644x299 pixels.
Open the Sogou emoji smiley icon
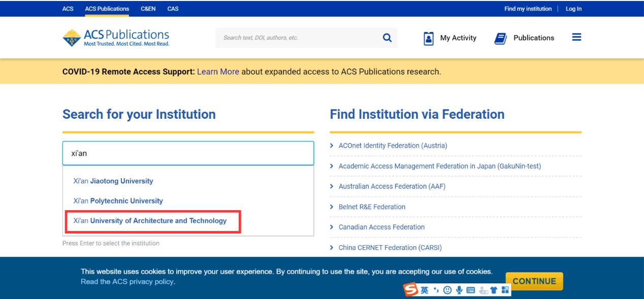(447, 290)
